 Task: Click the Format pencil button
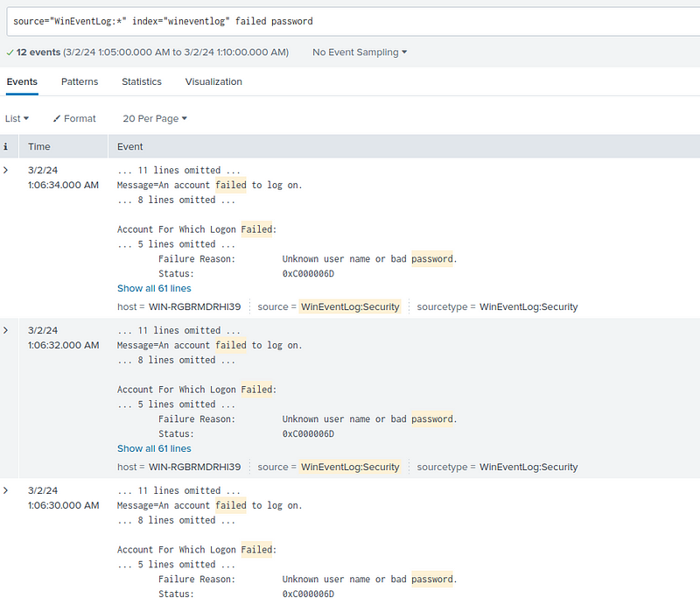coord(74,118)
